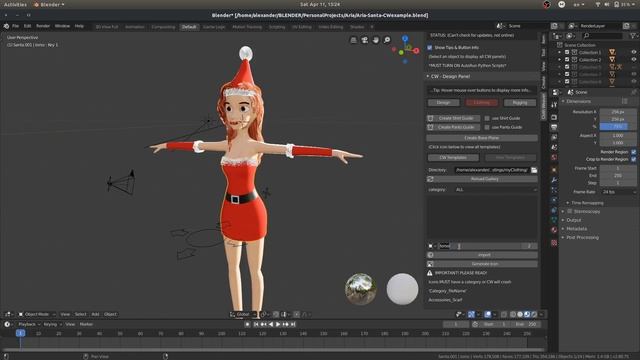Hide Collection 1 with its eye icon
The image size is (640, 360).
tap(633, 52)
